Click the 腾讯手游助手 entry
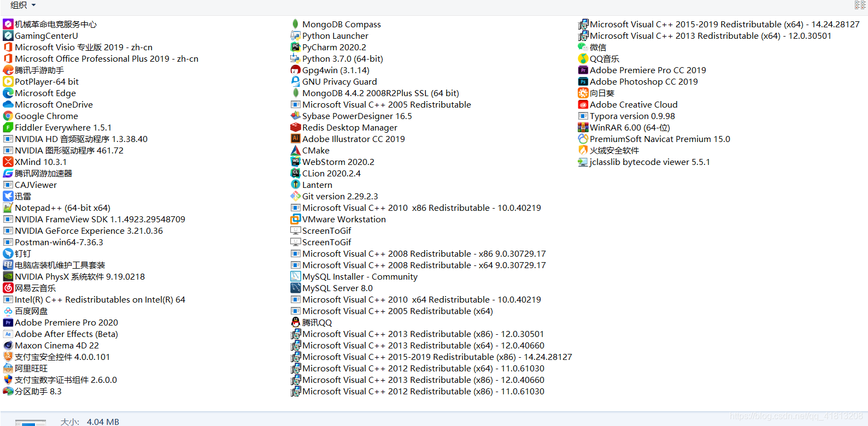 pos(33,70)
